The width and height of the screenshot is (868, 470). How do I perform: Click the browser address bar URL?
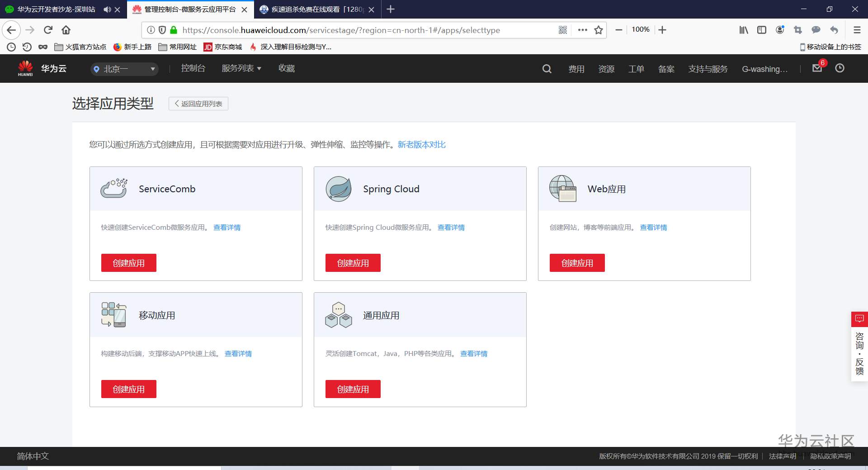[341, 30]
